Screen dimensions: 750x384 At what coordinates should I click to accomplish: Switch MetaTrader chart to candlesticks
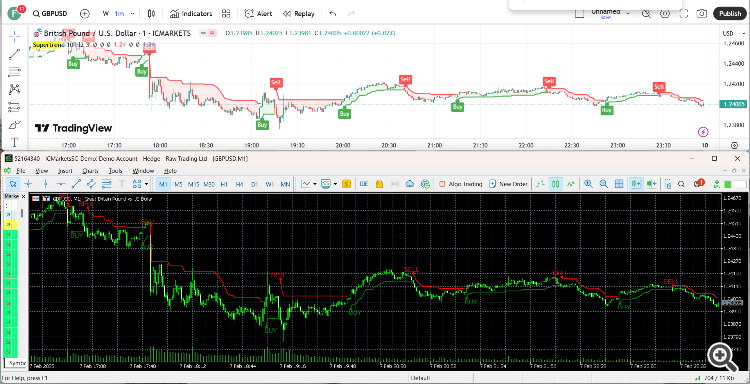point(555,184)
